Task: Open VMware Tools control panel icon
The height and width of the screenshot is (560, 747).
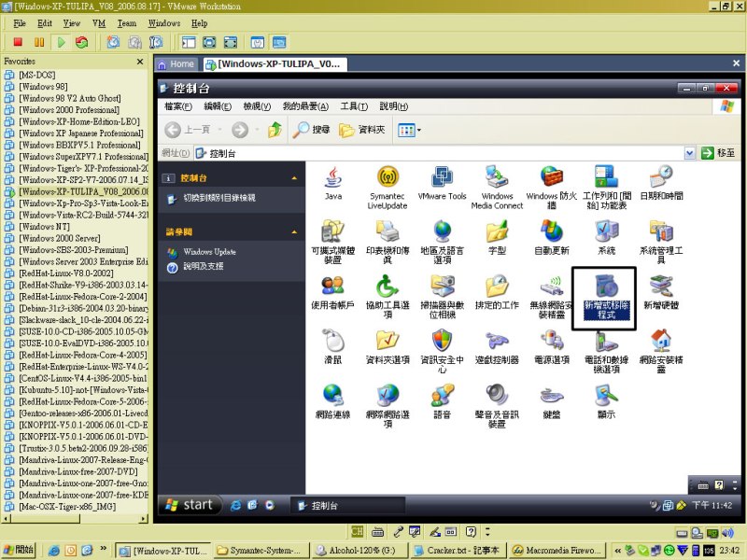Action: click(442, 177)
